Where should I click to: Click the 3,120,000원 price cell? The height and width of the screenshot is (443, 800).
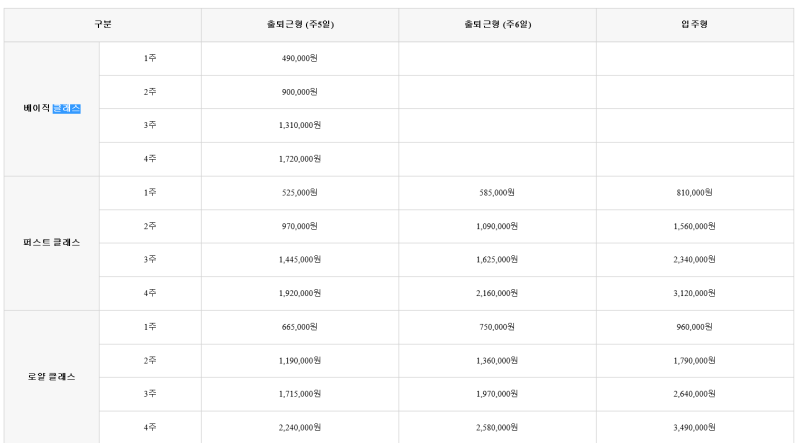tap(694, 293)
